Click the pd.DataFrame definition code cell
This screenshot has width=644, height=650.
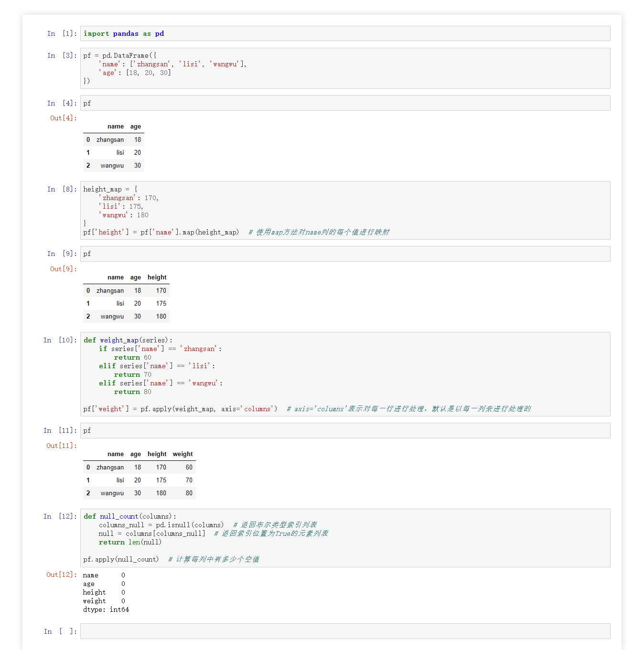pyautogui.click(x=345, y=68)
